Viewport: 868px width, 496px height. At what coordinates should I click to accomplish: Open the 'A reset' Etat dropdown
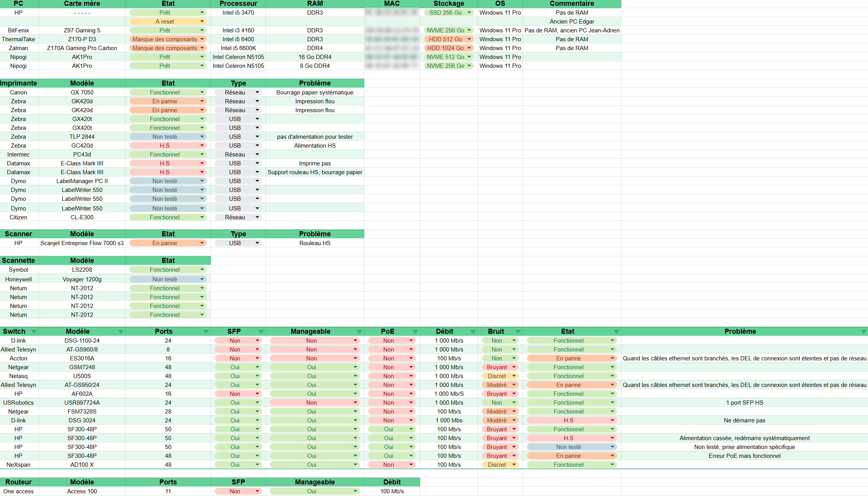pos(168,22)
